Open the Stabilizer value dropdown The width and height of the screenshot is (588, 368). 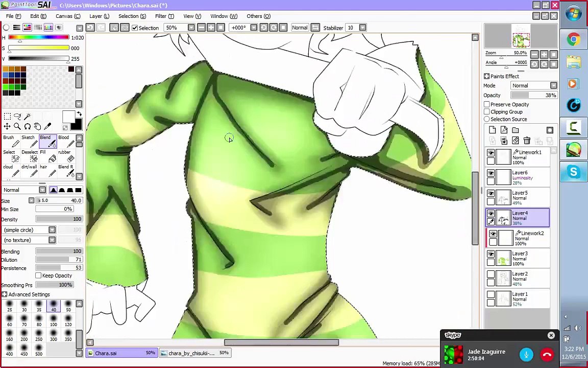[362, 28]
